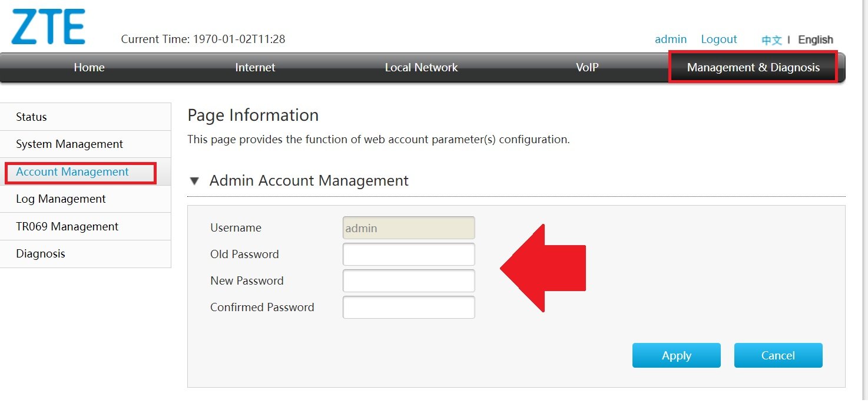Click the Logout link
This screenshot has height=406, width=868.
[718, 39]
